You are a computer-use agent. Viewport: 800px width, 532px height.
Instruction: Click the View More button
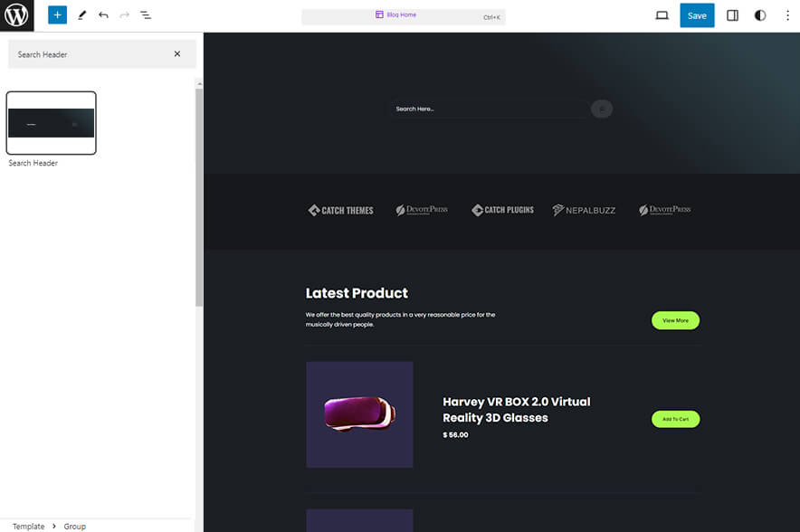tap(675, 320)
